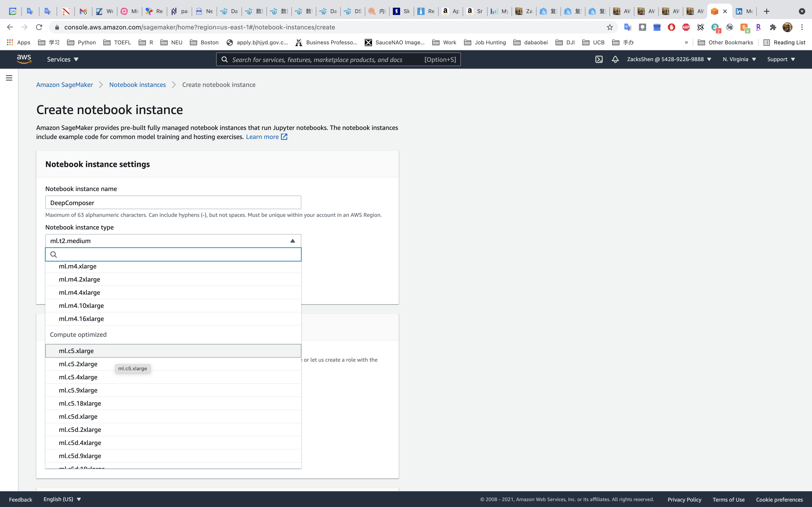
Task: Click the Feedback button in footer
Action: point(20,499)
